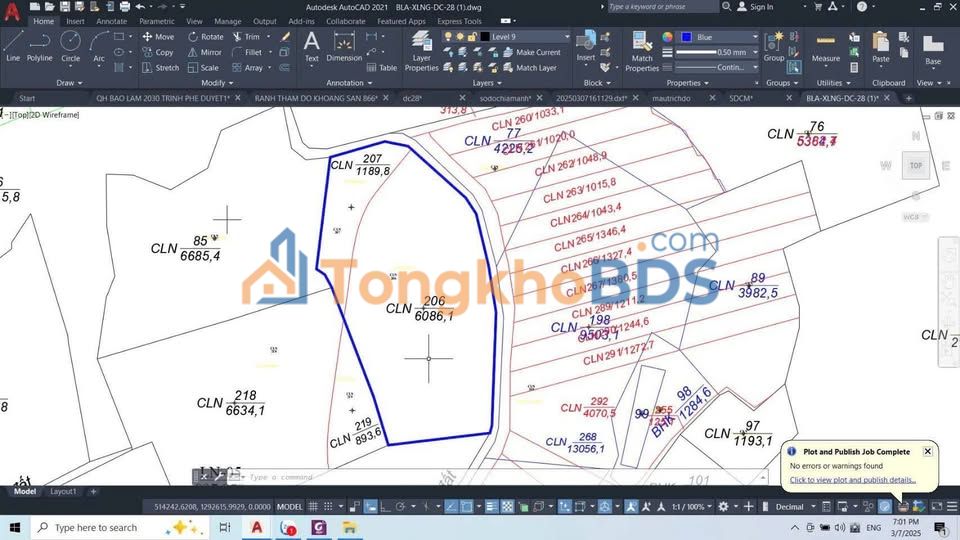Expand the Modify panel
The height and width of the screenshot is (540, 960).
tap(217, 83)
